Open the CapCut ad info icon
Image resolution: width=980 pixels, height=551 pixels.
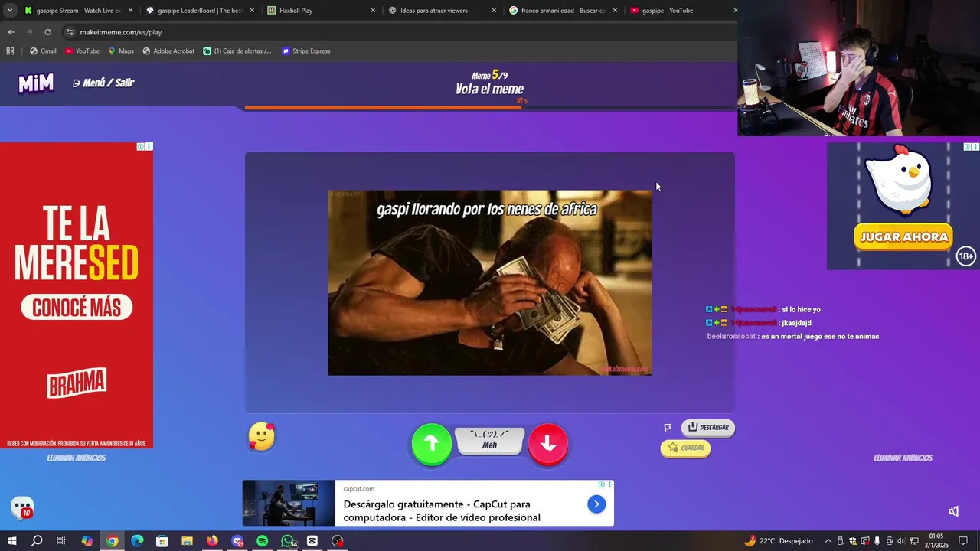(602, 484)
